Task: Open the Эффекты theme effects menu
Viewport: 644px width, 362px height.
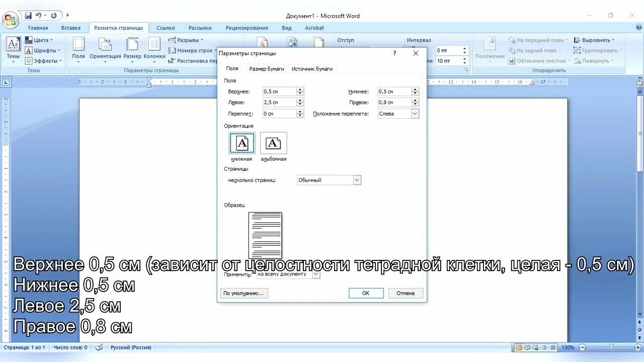Action: click(44, 61)
